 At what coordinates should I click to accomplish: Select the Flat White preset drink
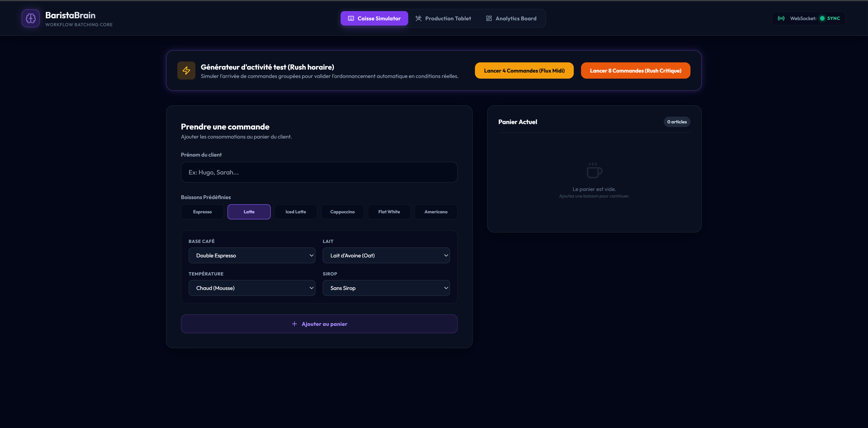389,212
